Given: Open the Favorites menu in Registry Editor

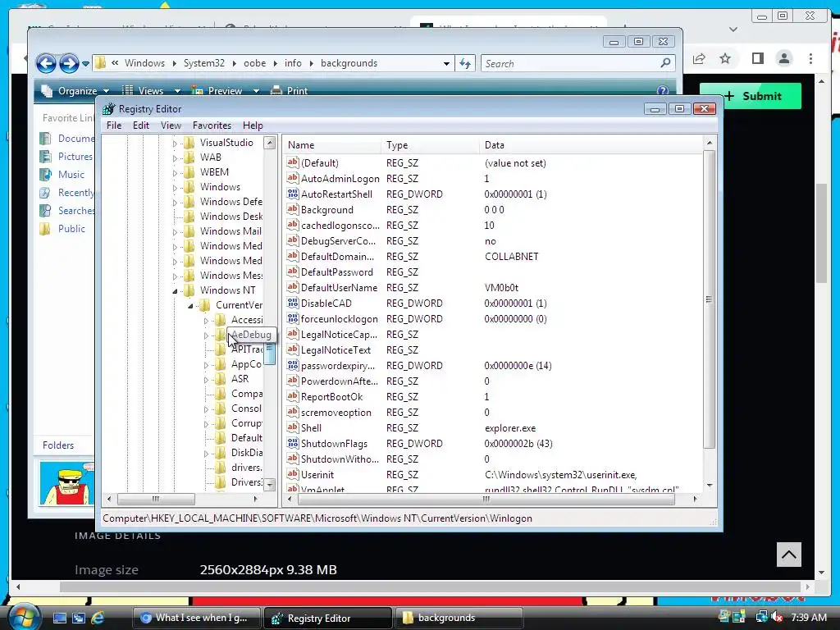Looking at the screenshot, I should (x=212, y=126).
